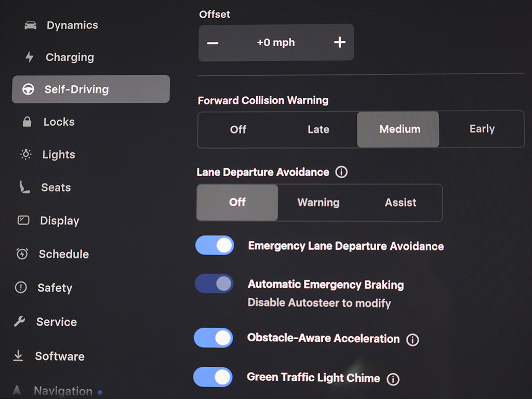Click the lightning bolt Charging icon
Screen dimensions: 532x399
click(x=30, y=57)
